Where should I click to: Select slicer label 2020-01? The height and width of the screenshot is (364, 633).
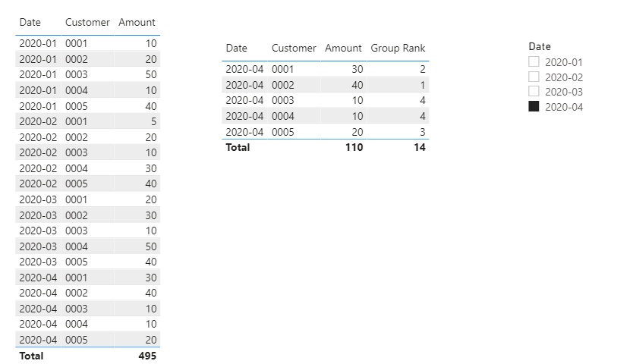tap(564, 62)
